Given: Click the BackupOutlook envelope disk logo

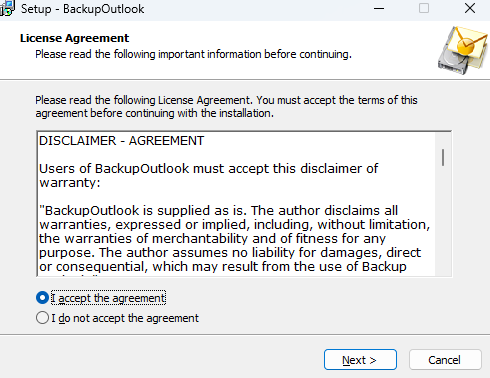Looking at the screenshot, I should point(463,50).
